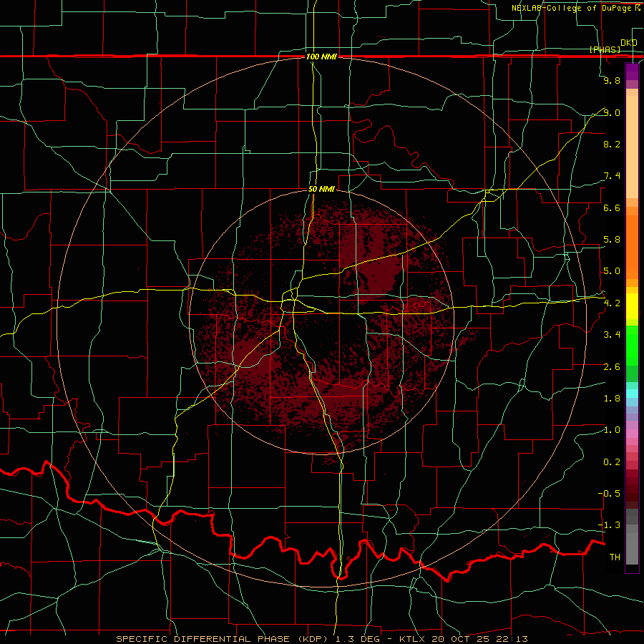Click the 1.8 scale label
The image size is (644, 644).
coord(612,399)
